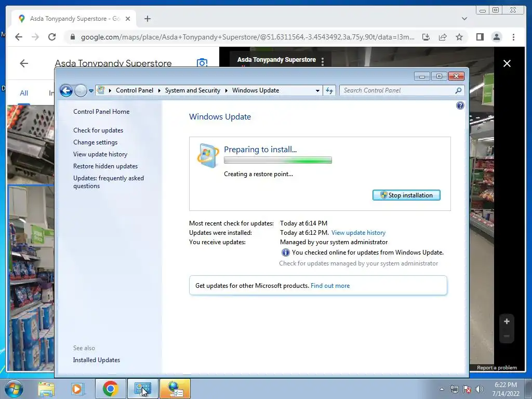Click Report a problem link in Maps

[x=497, y=368]
